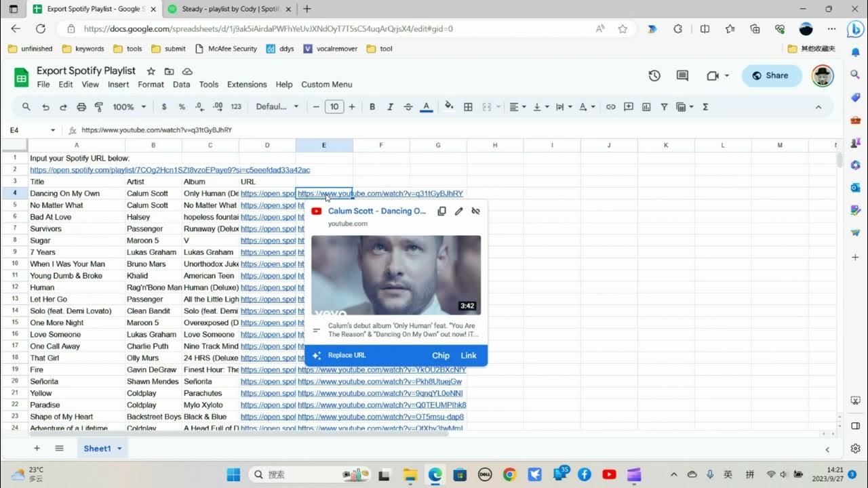
Task: Choose Chip in Replace URL bar
Action: click(441, 355)
